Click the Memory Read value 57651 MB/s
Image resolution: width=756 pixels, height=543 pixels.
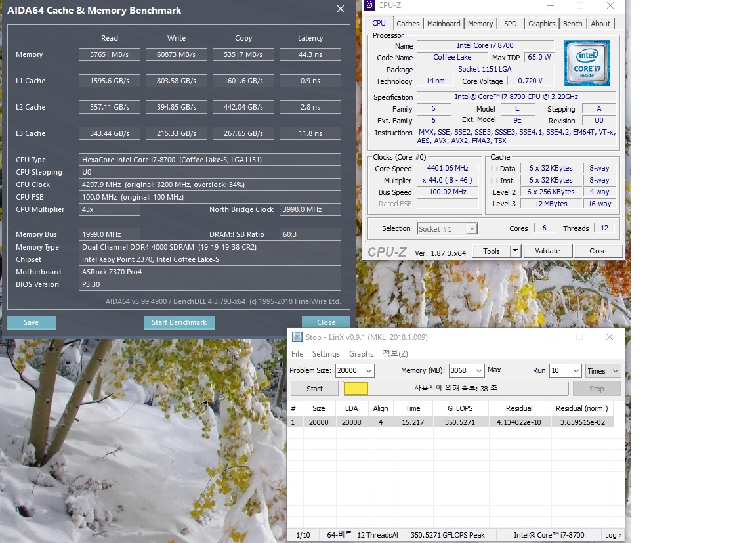tap(110, 54)
